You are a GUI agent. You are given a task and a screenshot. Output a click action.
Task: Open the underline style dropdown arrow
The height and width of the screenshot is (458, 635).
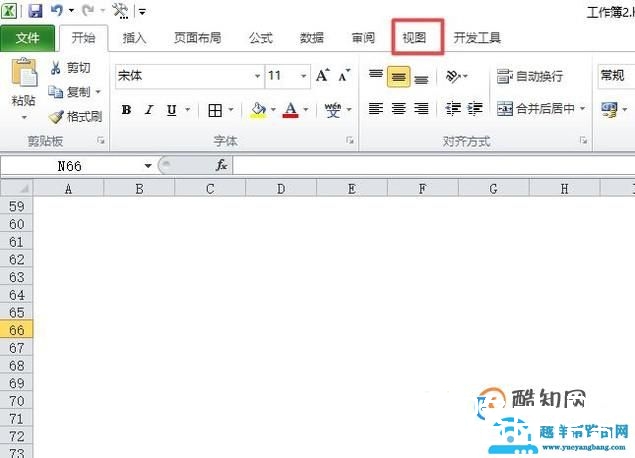pyautogui.click(x=188, y=110)
